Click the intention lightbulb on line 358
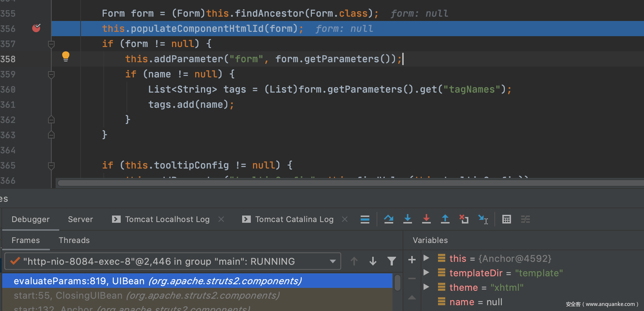 coord(66,56)
